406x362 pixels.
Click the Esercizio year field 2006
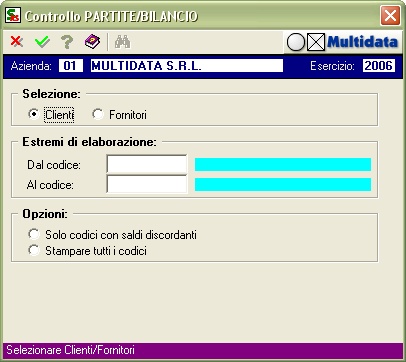point(379,66)
